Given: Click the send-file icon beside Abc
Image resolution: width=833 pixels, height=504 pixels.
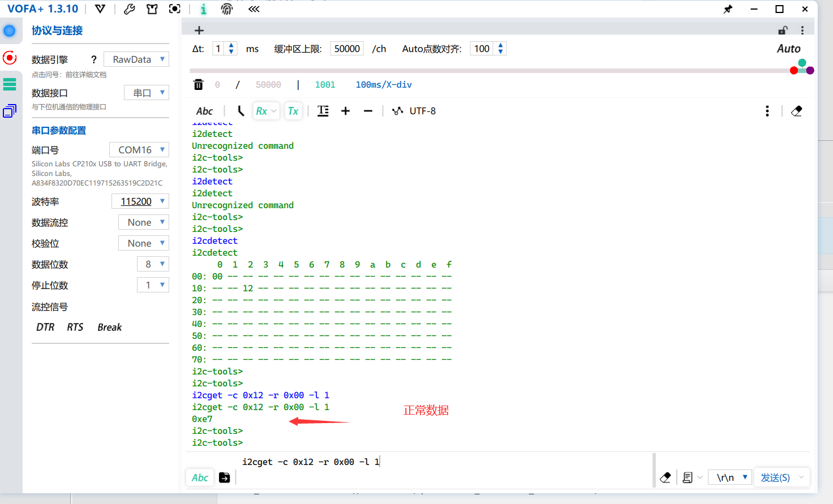Looking at the screenshot, I should coord(225,477).
